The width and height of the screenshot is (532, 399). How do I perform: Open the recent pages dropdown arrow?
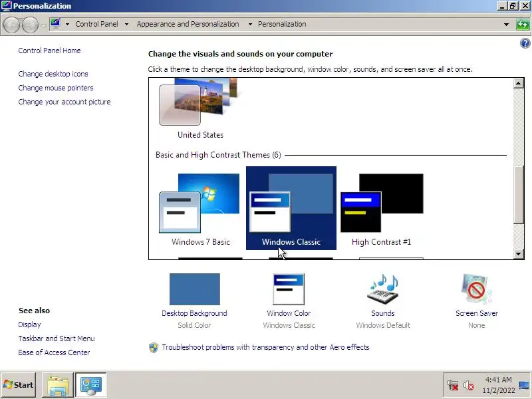coord(43,25)
